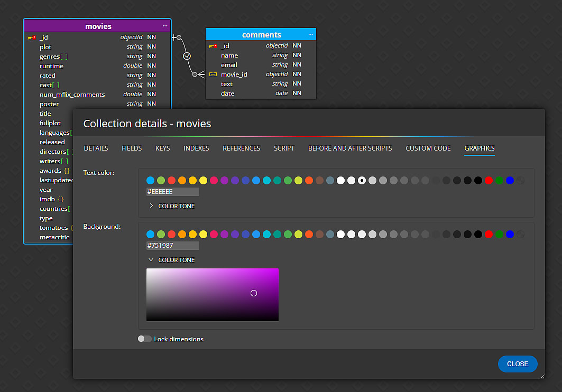The image size is (562, 392).
Task: Open the comments collection ellipsis menu
Action: (x=311, y=34)
